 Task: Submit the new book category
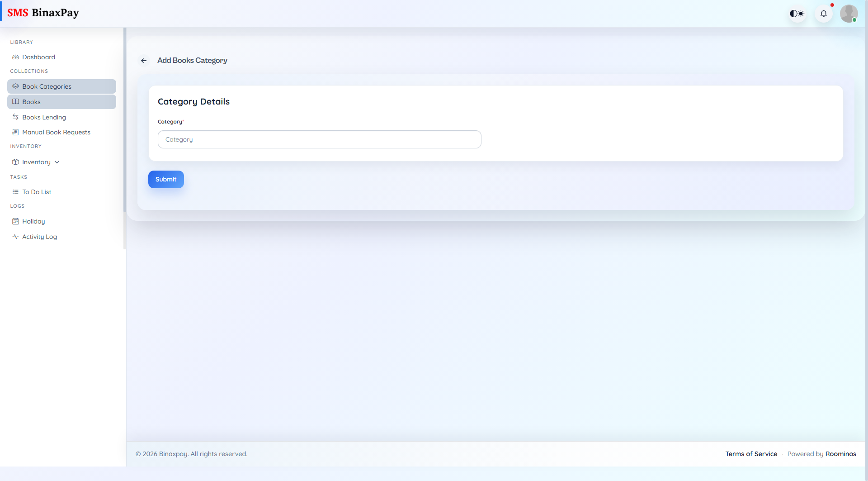165,179
